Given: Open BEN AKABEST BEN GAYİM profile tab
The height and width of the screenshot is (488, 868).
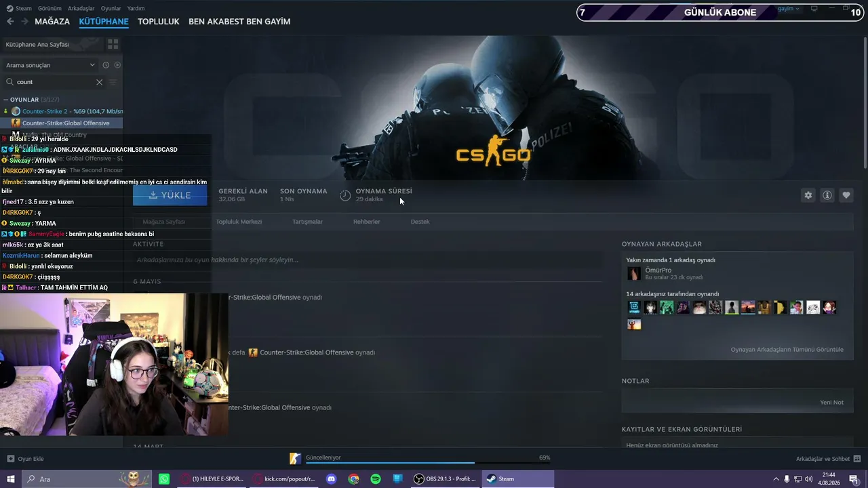Looking at the screenshot, I should tap(239, 22).
